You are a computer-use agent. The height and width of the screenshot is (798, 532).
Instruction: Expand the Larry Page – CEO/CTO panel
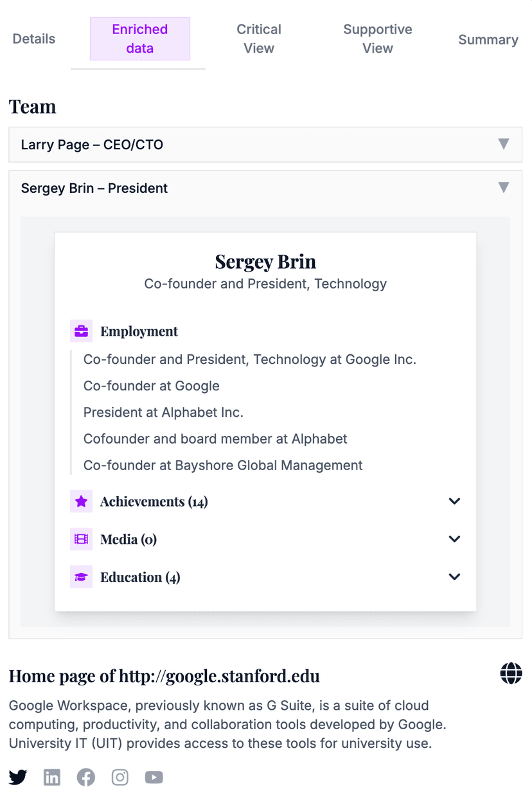point(504,144)
